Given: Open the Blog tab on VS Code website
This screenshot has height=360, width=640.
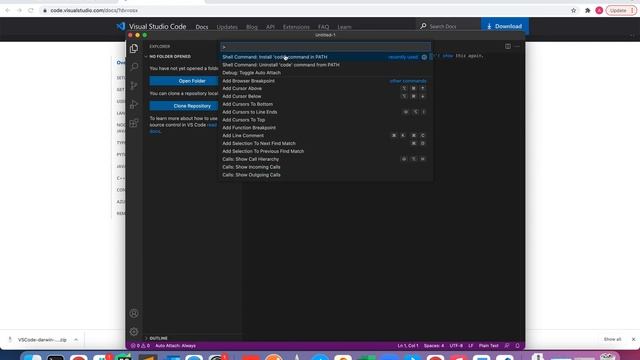Looking at the screenshot, I should click(252, 27).
